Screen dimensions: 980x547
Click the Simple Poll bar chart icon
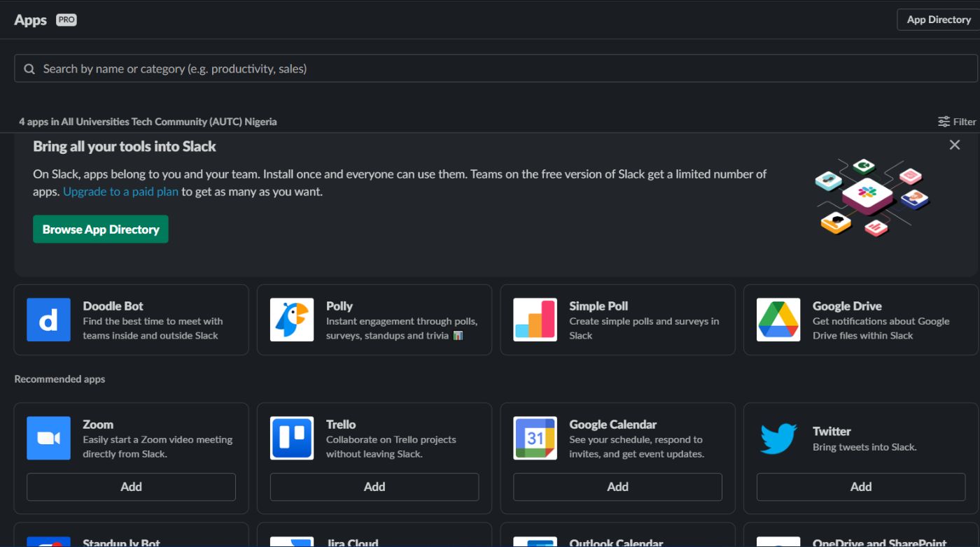(x=535, y=320)
